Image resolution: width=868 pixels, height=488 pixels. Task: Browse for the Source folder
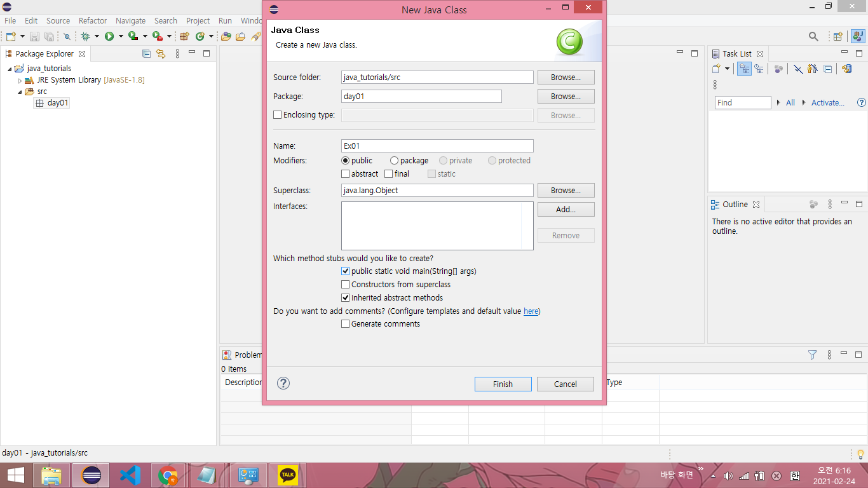[x=566, y=77]
